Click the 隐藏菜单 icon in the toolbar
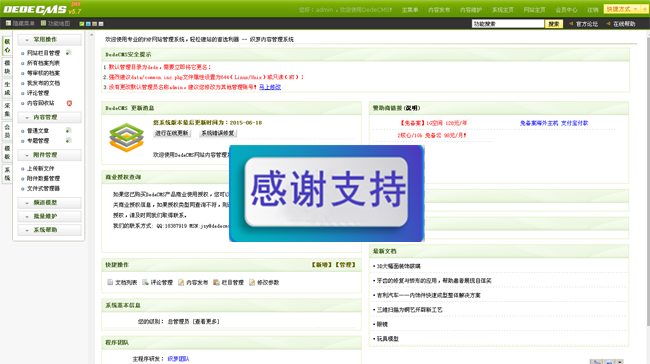 8,23
